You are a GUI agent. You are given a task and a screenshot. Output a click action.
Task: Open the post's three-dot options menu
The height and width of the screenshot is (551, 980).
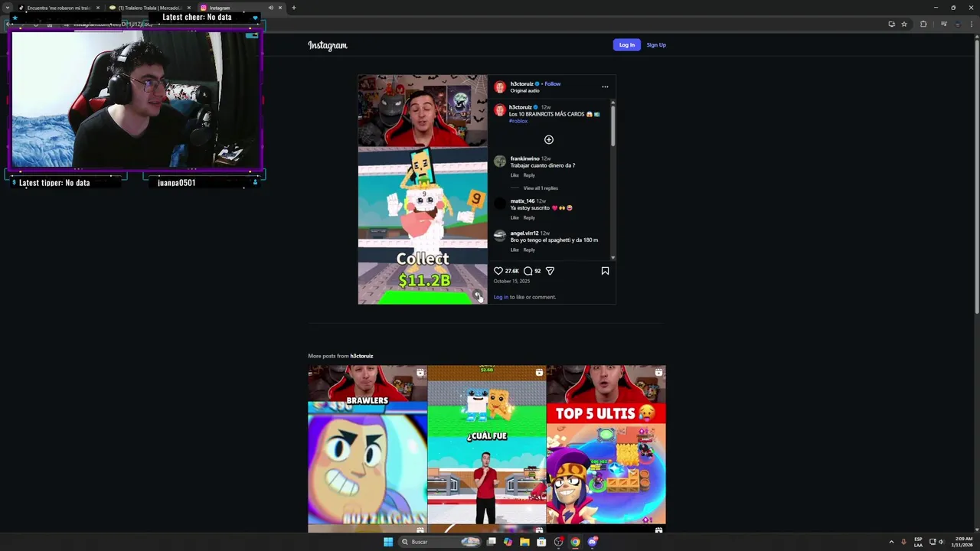605,86
